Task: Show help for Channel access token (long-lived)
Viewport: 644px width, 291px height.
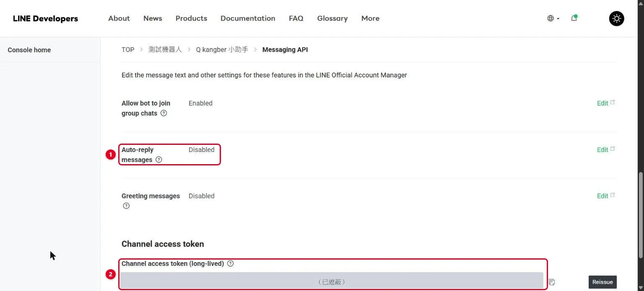Action: [x=230, y=264]
